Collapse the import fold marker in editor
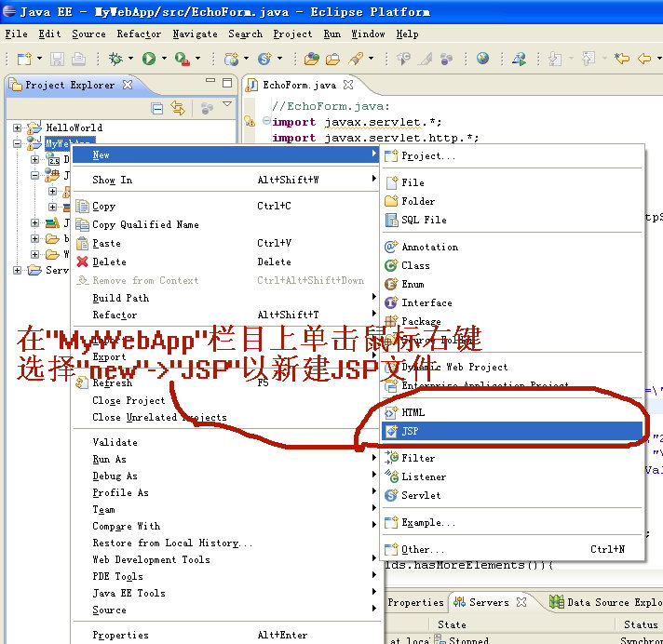The image size is (663, 644). [x=266, y=120]
